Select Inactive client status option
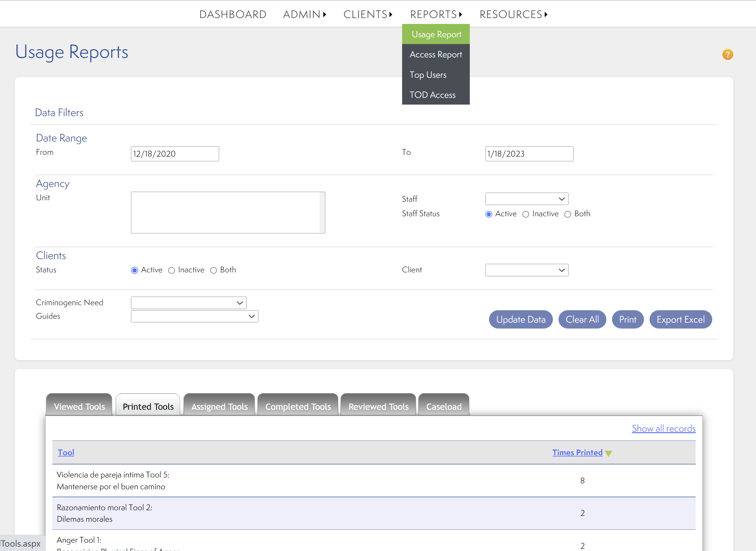This screenshot has height=551, width=756. point(171,270)
